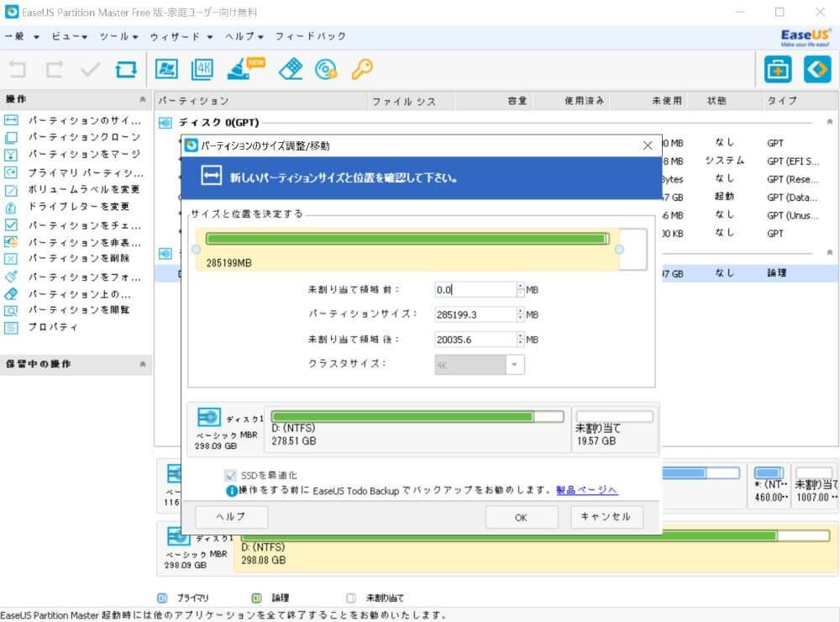This screenshot has height=622, width=840.
Task: Click the green partition bar in the dialog
Action: coord(407,239)
